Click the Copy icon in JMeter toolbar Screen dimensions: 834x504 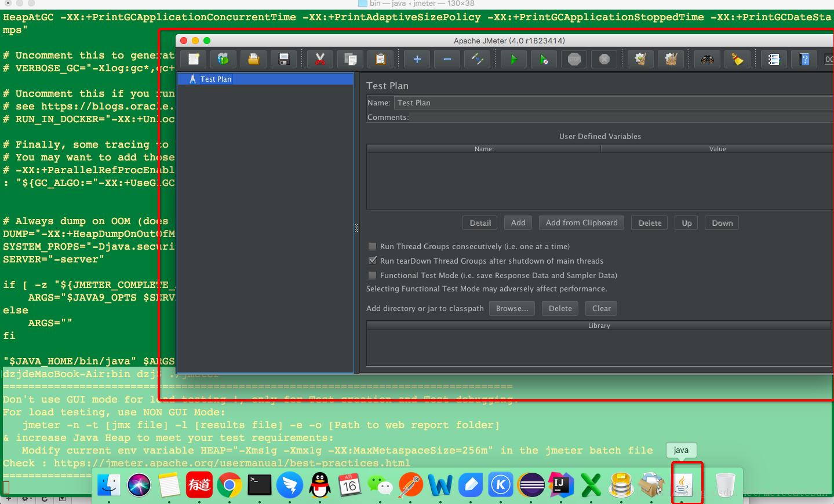[x=350, y=59]
